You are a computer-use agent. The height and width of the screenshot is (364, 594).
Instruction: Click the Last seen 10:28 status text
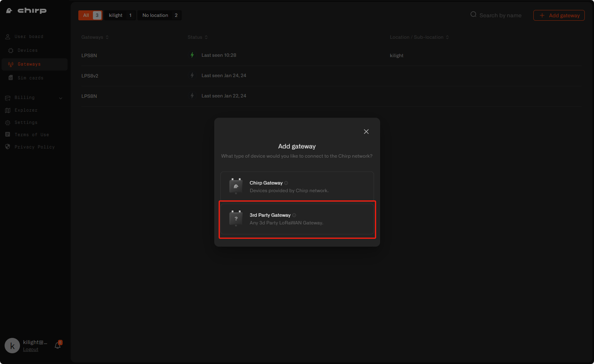coord(219,55)
